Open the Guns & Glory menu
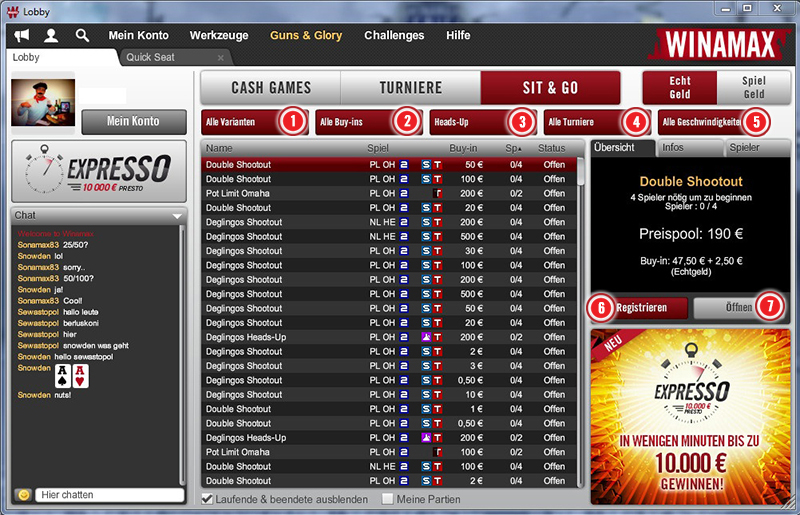The height and width of the screenshot is (515, 800). pyautogui.click(x=306, y=35)
